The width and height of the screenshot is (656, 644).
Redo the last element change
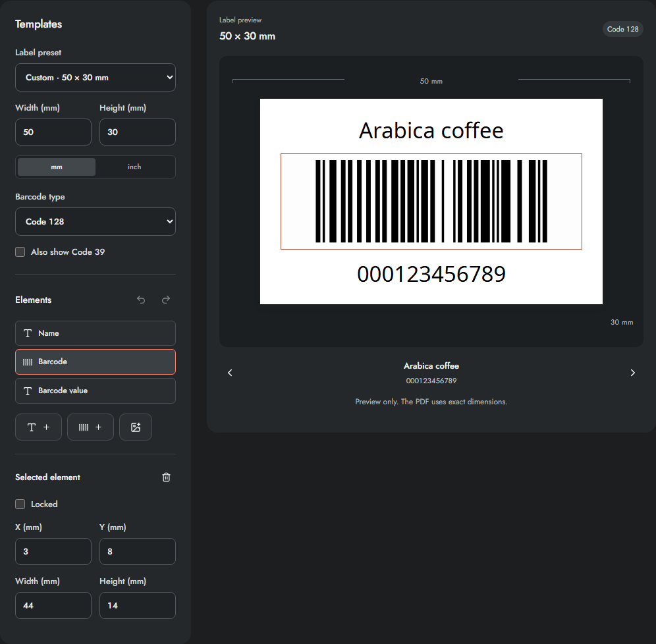pos(166,300)
